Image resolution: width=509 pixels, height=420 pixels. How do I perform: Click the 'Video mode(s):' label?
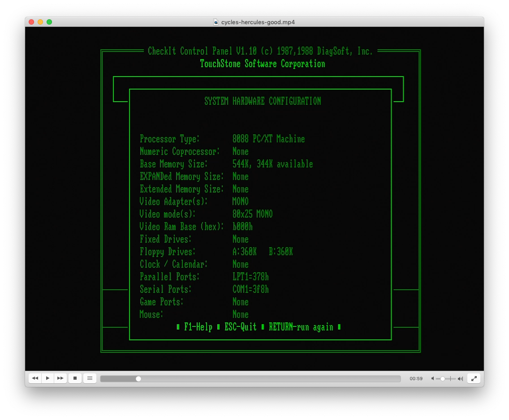coord(168,214)
